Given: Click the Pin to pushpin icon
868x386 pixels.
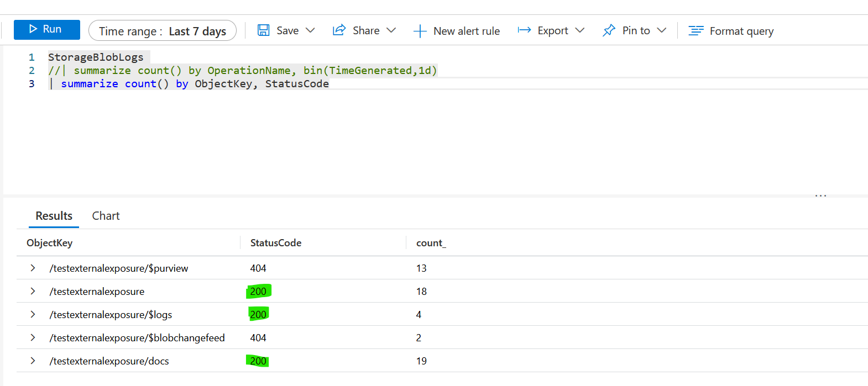Looking at the screenshot, I should [609, 30].
